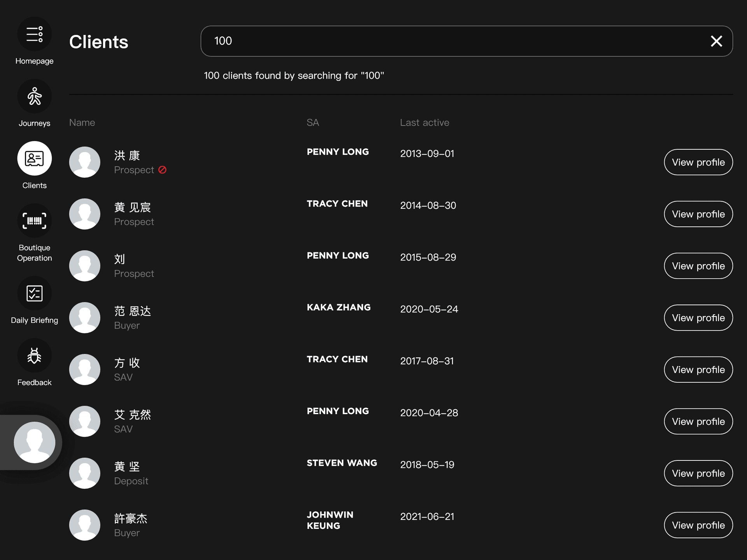Open the Journeys walking-person icon
Screen dimensions: 747x560
point(34,96)
